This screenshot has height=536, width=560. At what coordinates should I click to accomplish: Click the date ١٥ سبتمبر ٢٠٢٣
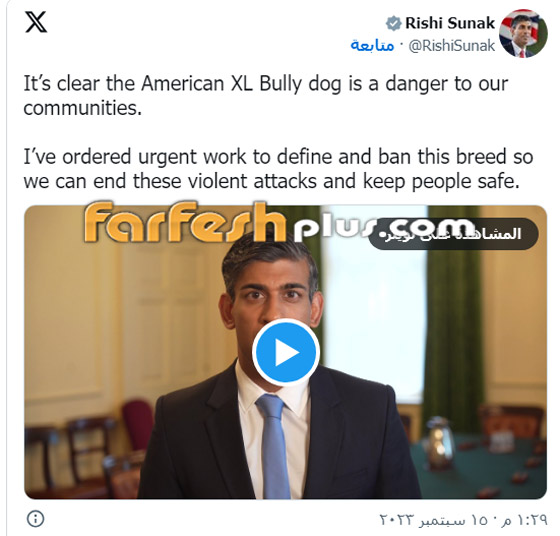434,520
